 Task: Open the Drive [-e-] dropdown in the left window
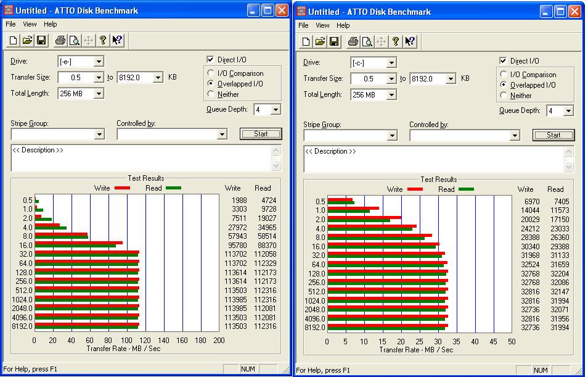point(99,61)
